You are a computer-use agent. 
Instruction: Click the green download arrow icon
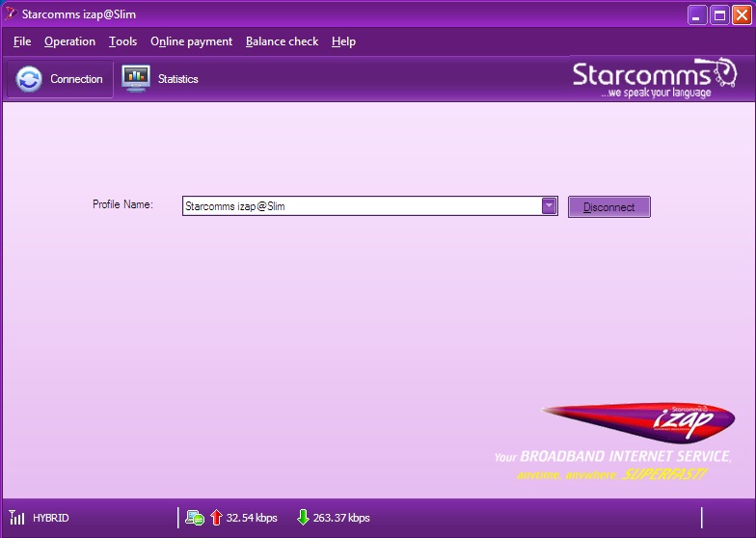[x=303, y=517]
